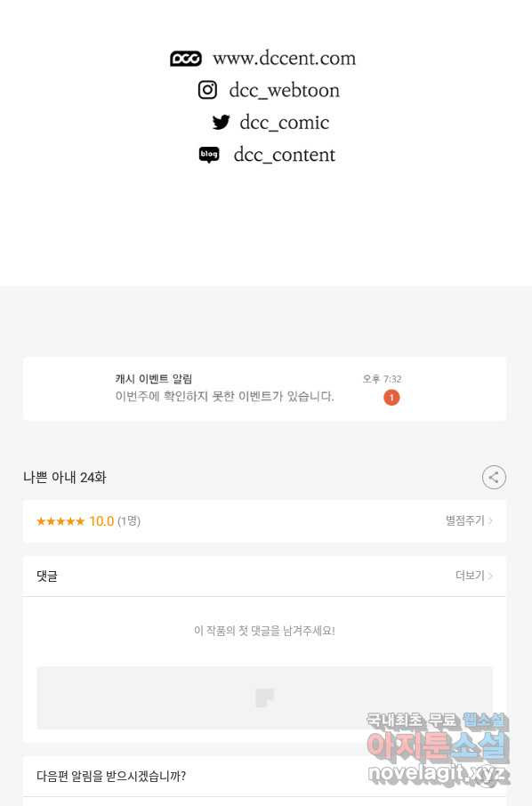Toggle the 다음편 알림 notification row
This screenshot has width=532, height=806.
pyautogui.click(x=265, y=776)
